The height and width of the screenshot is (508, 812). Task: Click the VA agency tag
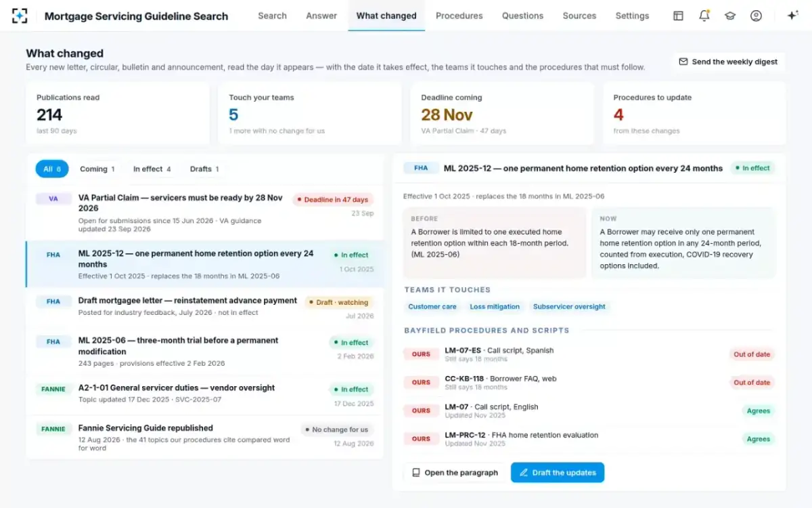(53, 199)
